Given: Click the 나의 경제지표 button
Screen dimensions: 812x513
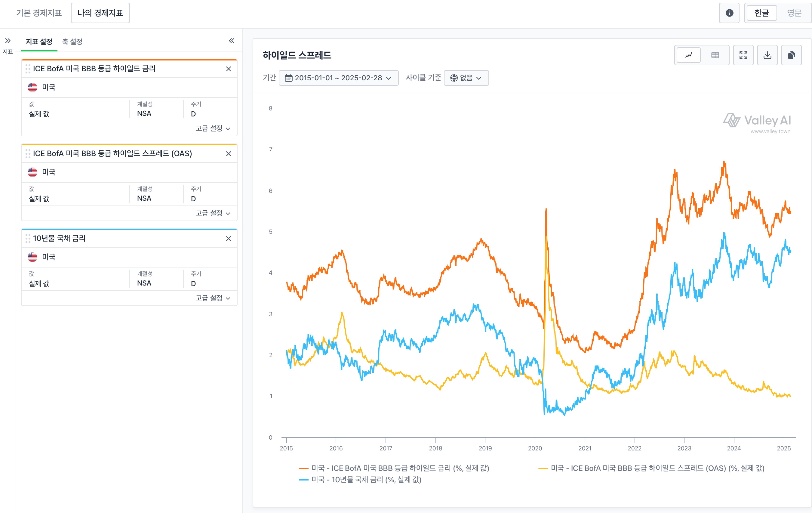Looking at the screenshot, I should (100, 13).
